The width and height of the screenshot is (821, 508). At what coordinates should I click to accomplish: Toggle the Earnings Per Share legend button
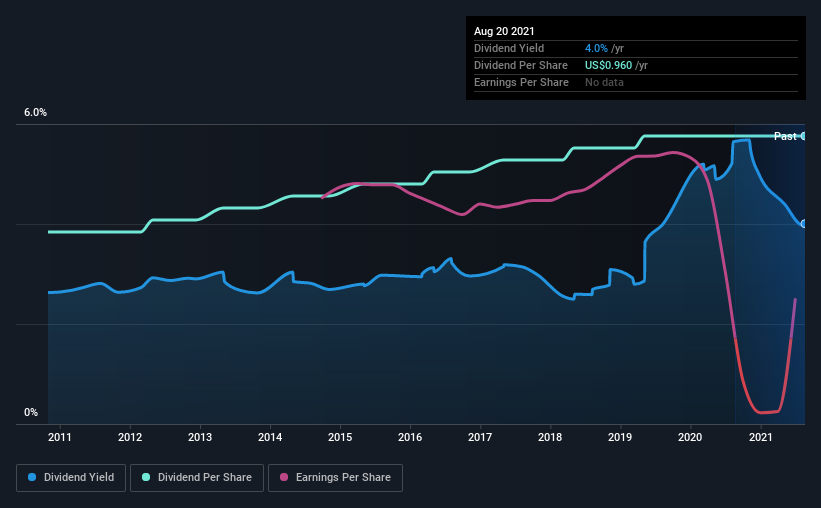coord(336,478)
